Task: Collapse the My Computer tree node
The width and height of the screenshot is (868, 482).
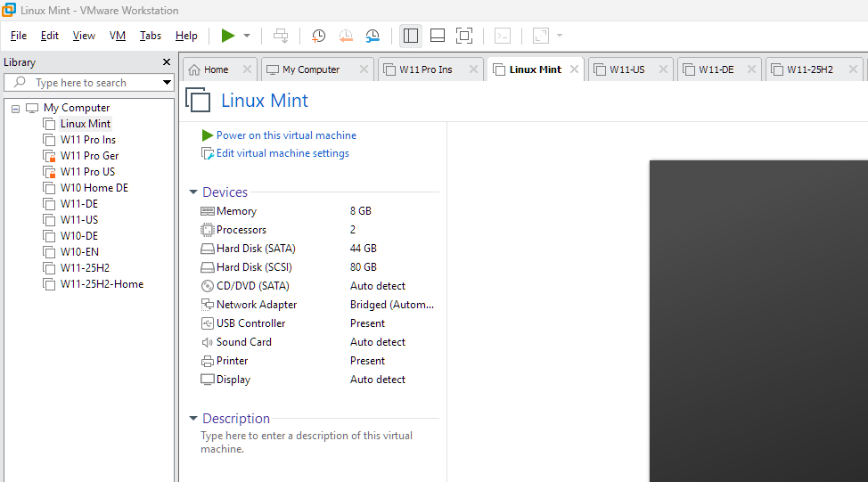Action: point(15,109)
